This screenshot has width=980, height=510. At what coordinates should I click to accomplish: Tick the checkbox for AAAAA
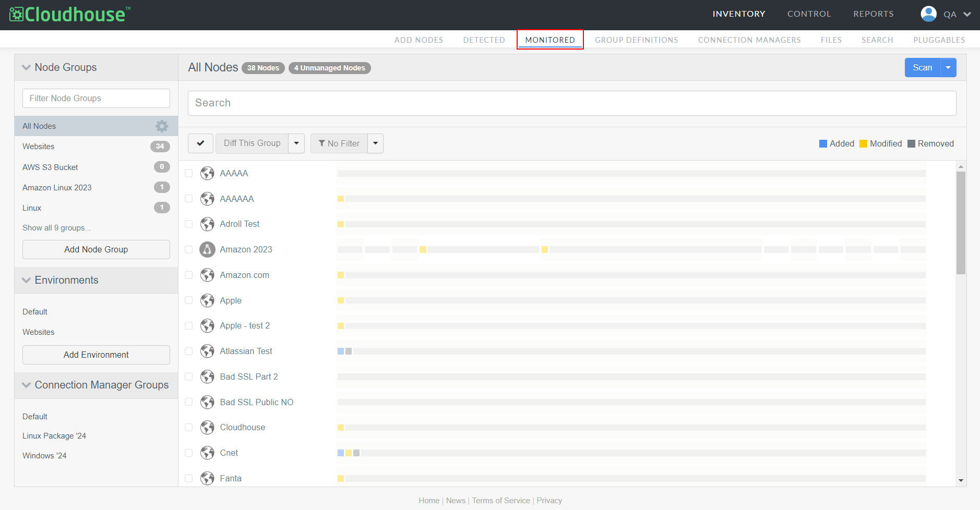coord(189,173)
